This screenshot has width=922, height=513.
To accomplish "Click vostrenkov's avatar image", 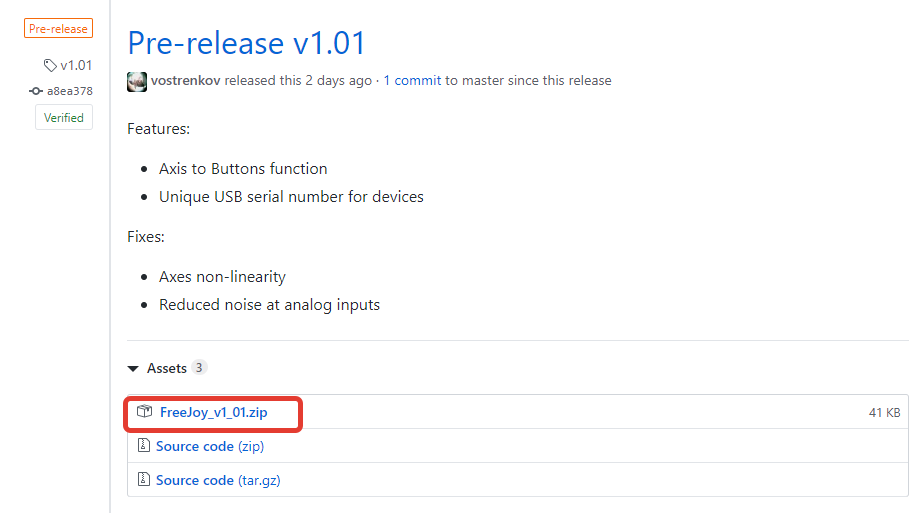I will click(x=137, y=81).
